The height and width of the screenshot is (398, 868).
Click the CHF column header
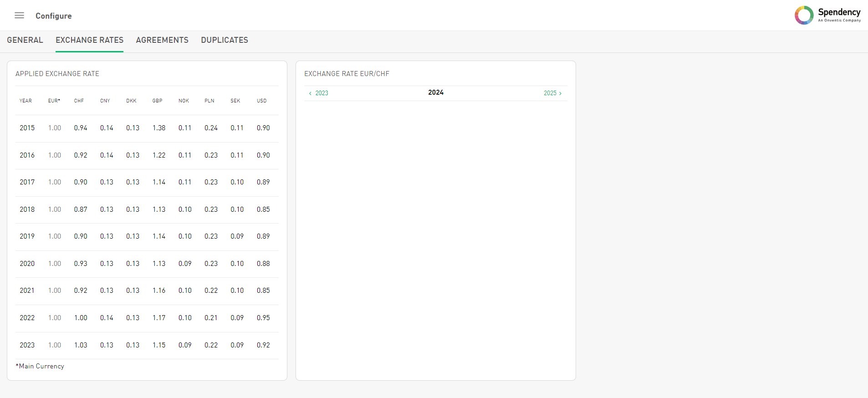[79, 101]
